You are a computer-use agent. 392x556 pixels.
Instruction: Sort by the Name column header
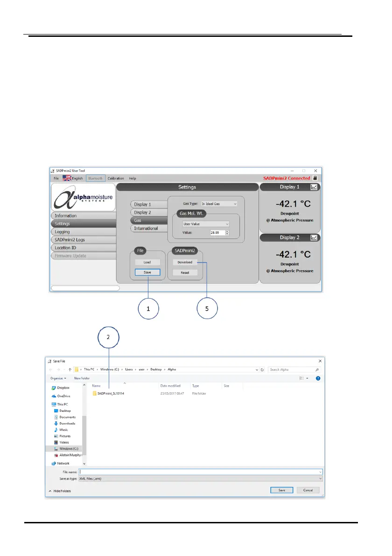tap(96, 386)
